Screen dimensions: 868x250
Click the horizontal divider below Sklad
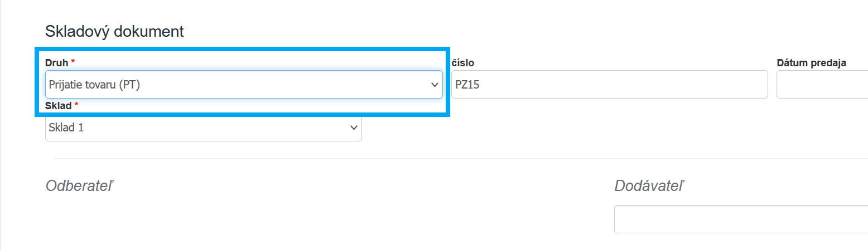pos(446,158)
